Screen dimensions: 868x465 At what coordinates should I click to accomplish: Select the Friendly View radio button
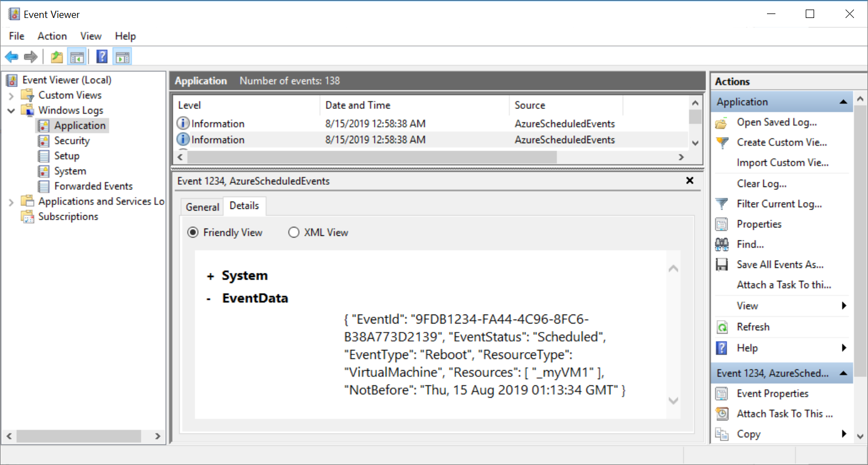pyautogui.click(x=193, y=233)
